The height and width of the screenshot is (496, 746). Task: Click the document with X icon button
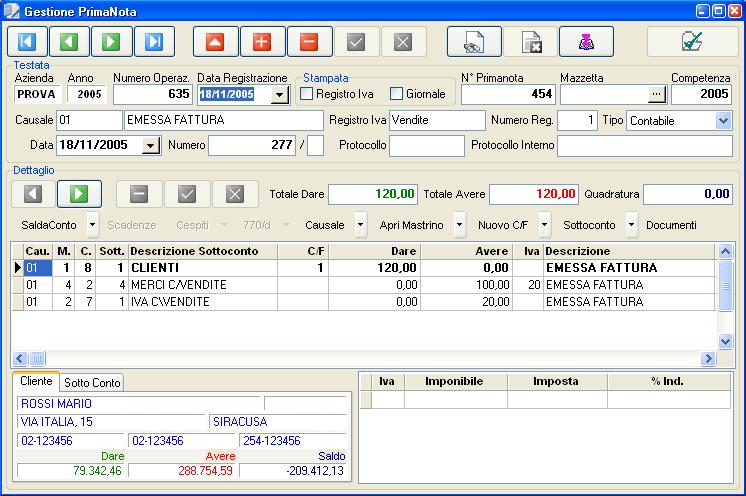[x=530, y=42]
